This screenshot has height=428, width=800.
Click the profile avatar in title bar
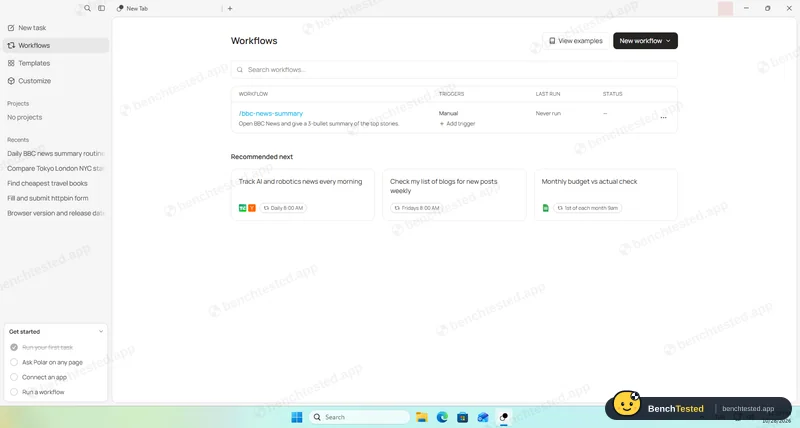point(725,9)
